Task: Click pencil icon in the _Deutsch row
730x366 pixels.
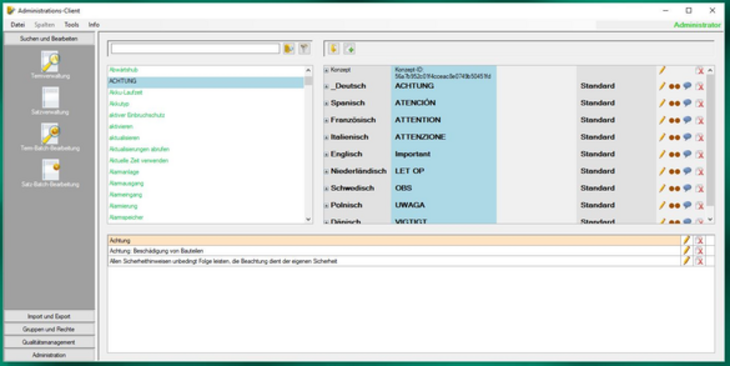Action: click(x=662, y=86)
